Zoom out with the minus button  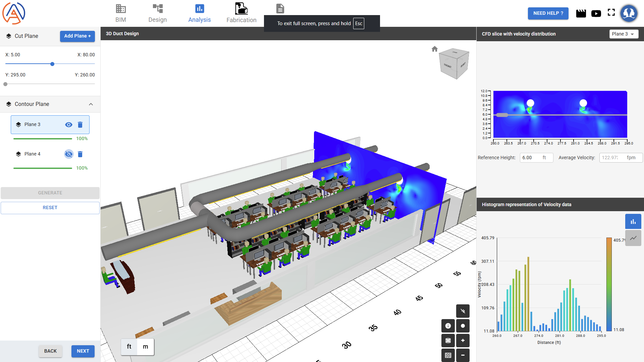click(463, 355)
